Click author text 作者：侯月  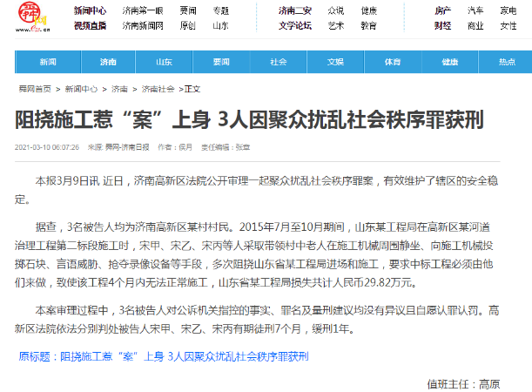click(x=175, y=147)
